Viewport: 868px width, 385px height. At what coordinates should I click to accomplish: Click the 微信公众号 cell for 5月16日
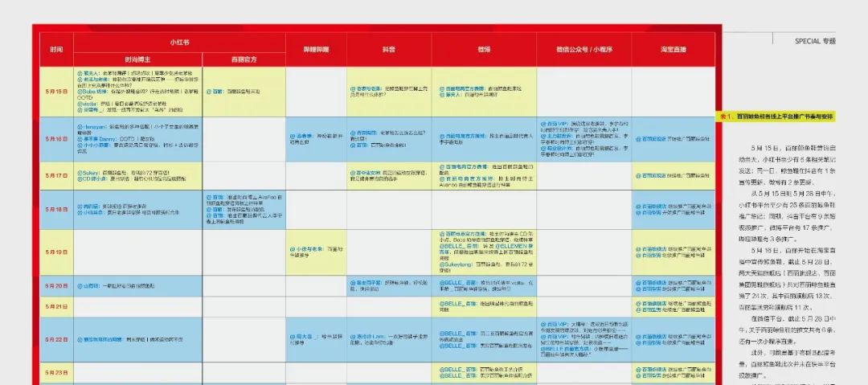coord(584,139)
